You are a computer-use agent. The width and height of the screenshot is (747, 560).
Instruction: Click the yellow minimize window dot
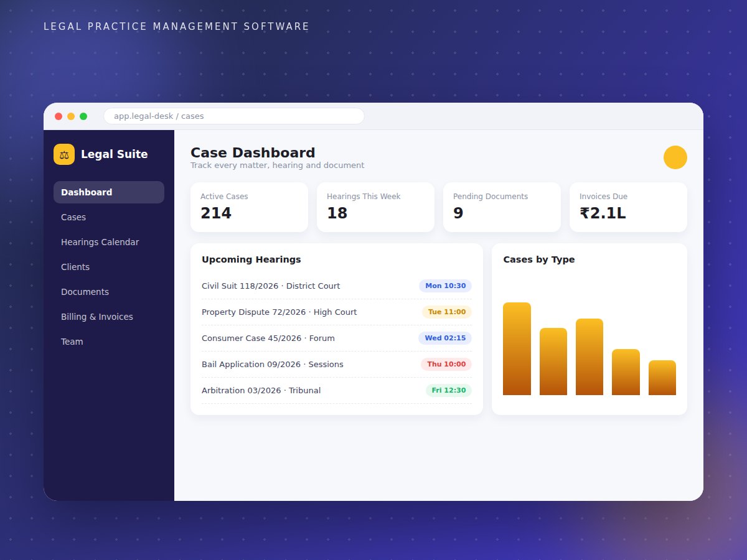tap(71, 116)
